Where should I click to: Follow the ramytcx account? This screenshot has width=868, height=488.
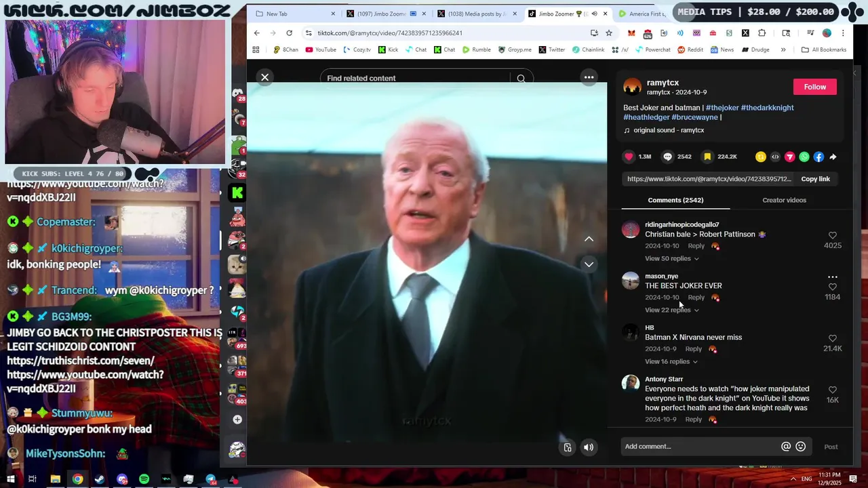815,87
